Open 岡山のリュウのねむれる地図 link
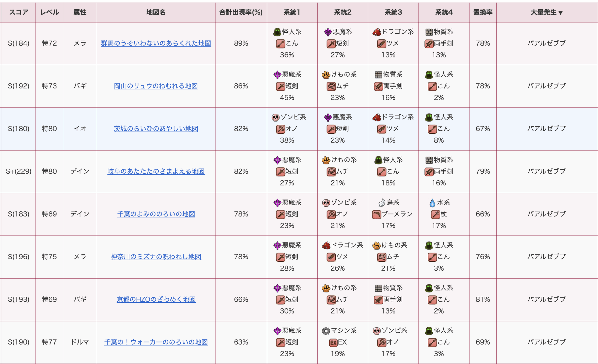598x364 pixels. pyautogui.click(x=156, y=86)
